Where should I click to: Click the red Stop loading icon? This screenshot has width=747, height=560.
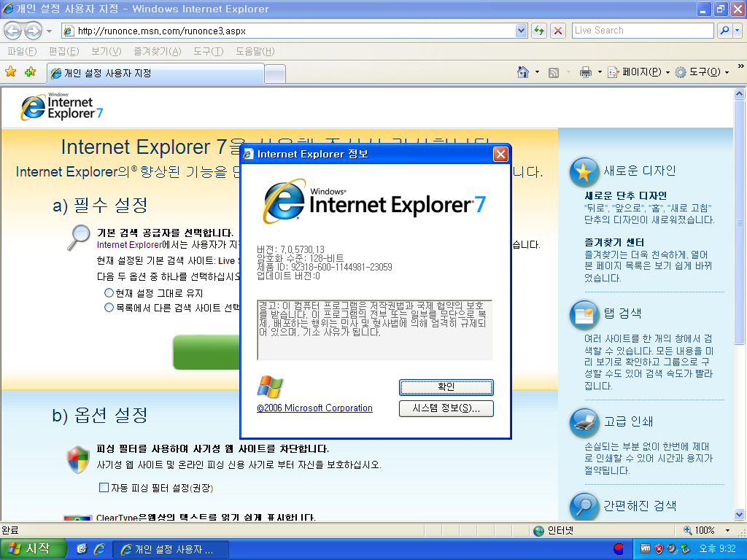pyautogui.click(x=558, y=31)
